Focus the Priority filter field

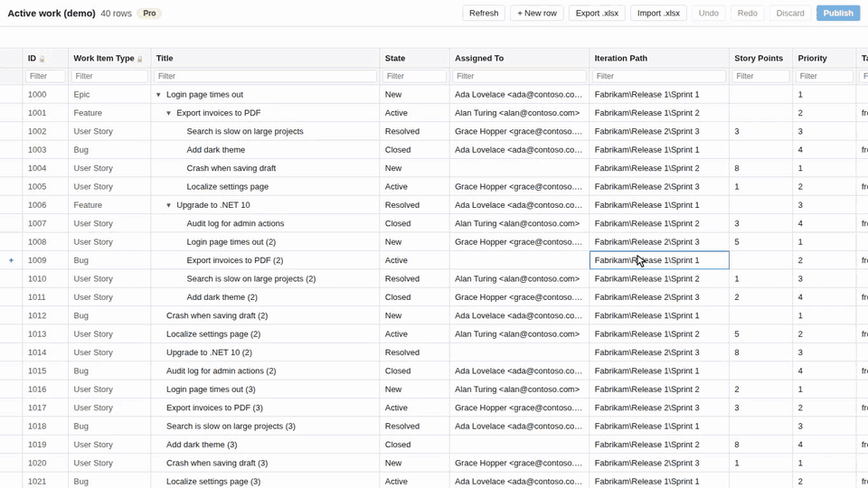[x=825, y=76]
